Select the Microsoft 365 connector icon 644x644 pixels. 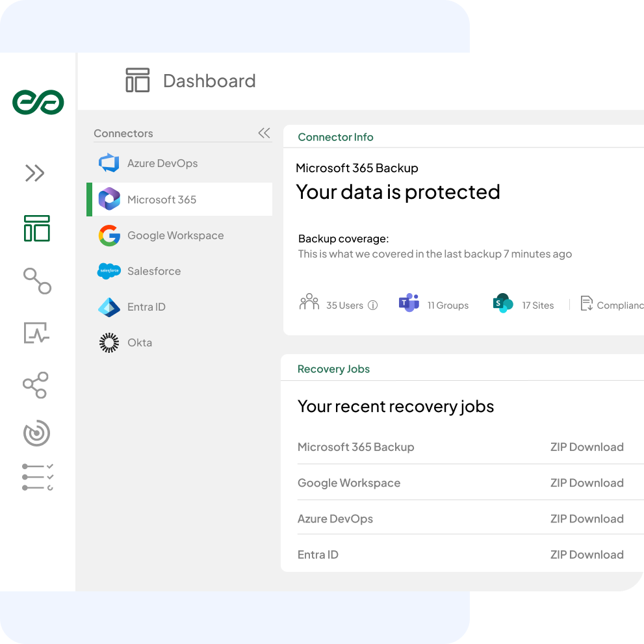[x=109, y=199]
